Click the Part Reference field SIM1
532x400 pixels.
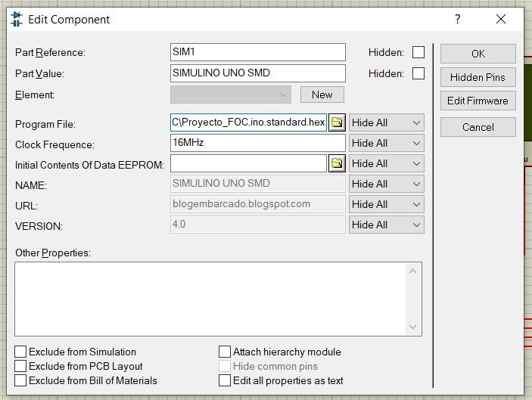(x=258, y=52)
